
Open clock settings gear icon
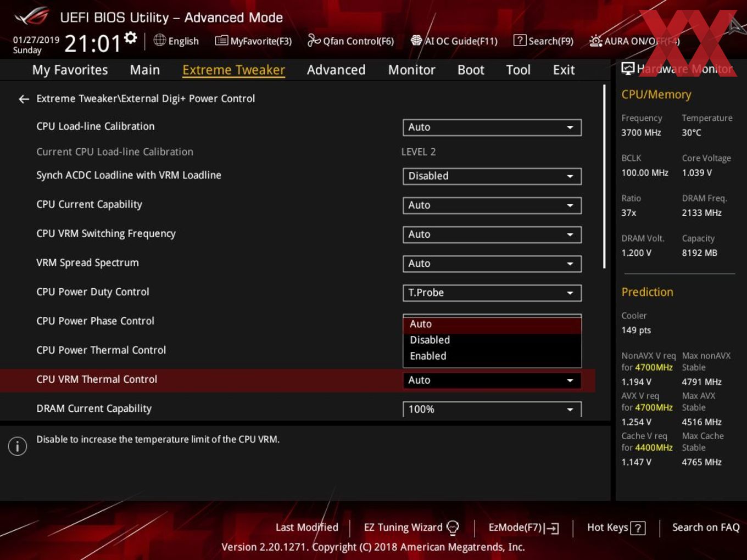130,37
